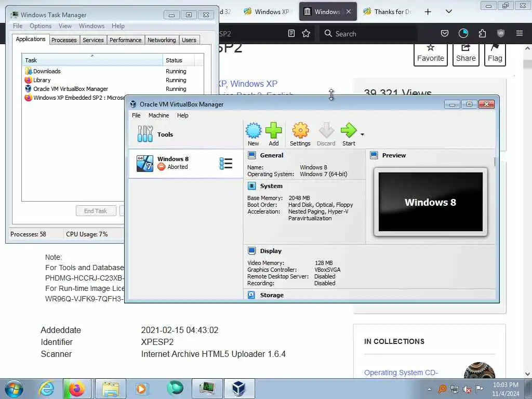Screen dimensions: 532x399
Task: Click the green Start arrow icon
Action: 349,130
